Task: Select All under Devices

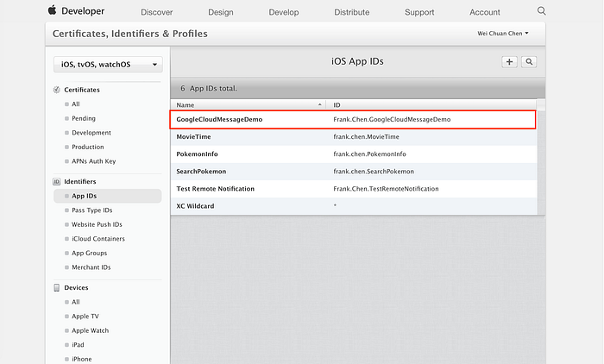Action: (x=76, y=302)
